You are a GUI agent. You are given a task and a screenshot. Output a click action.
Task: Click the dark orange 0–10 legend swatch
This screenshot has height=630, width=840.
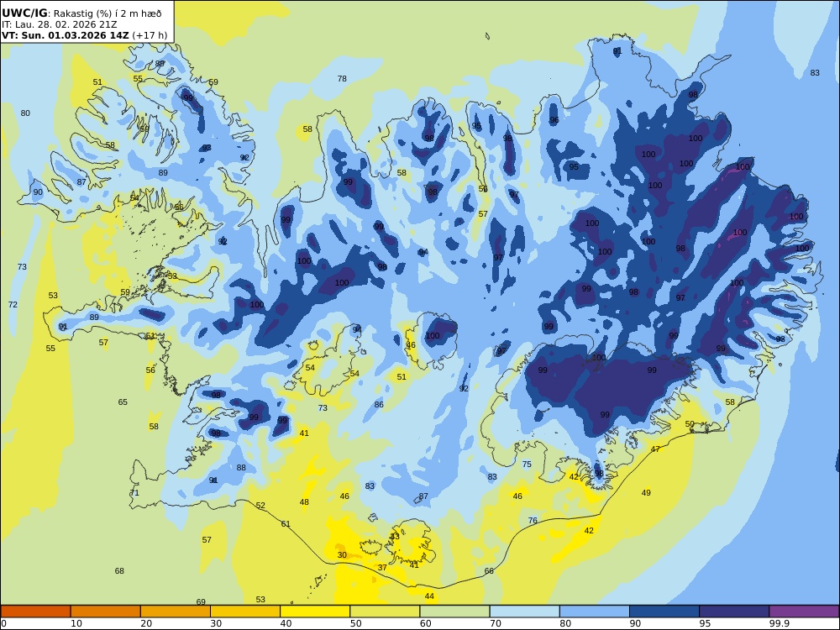[36, 612]
